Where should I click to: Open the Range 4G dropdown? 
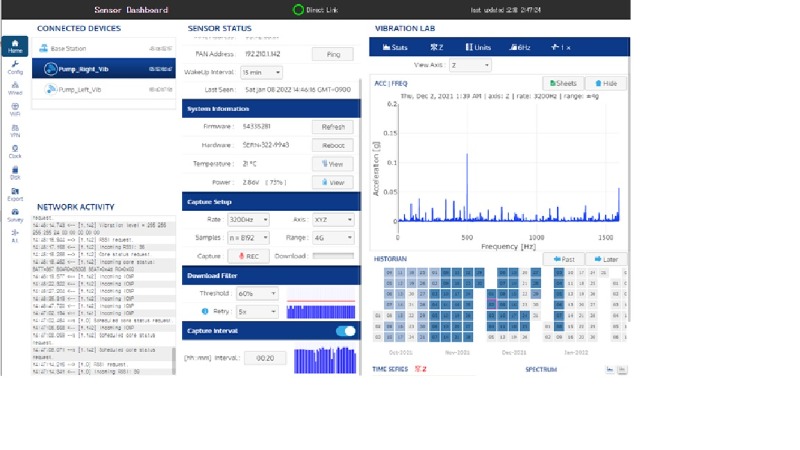[333, 237]
